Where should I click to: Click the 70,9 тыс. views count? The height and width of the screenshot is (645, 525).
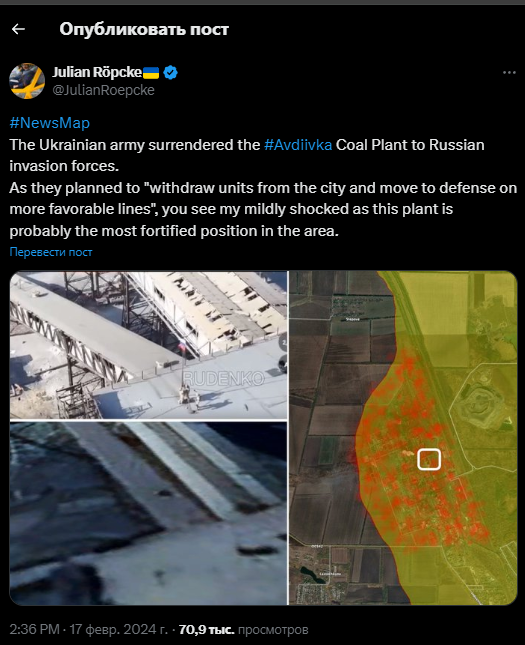[207, 629]
